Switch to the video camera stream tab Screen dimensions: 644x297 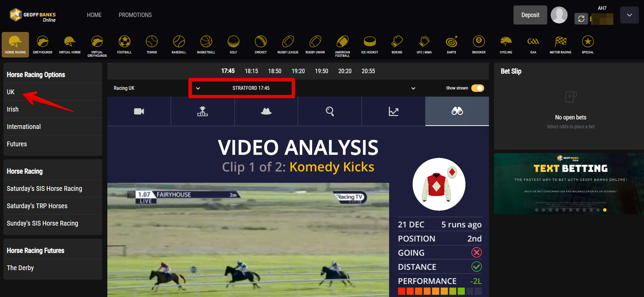pos(139,111)
